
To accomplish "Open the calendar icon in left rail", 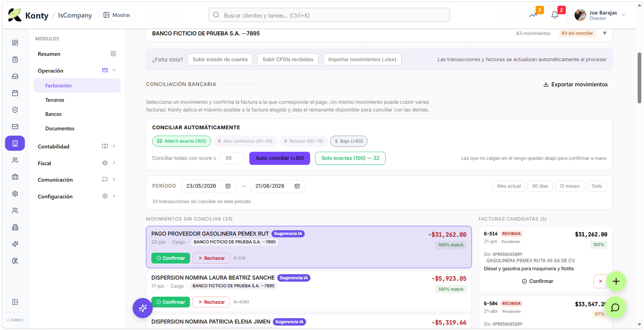I will 15,93.
